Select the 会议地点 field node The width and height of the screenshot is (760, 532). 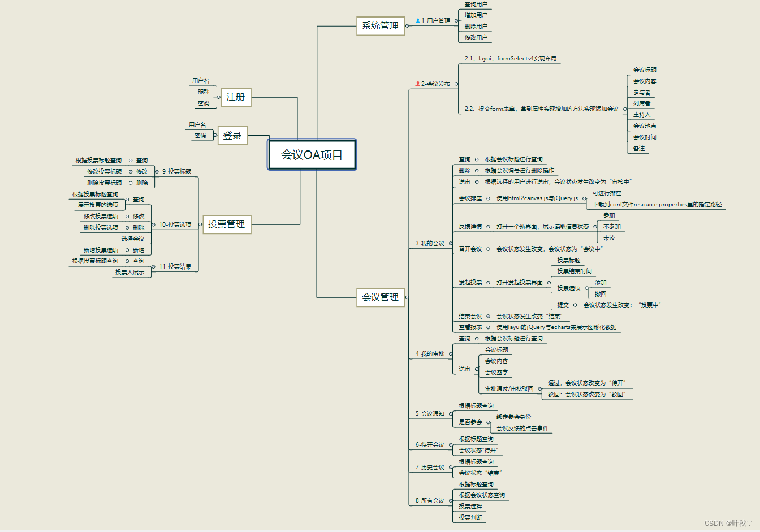click(x=645, y=126)
